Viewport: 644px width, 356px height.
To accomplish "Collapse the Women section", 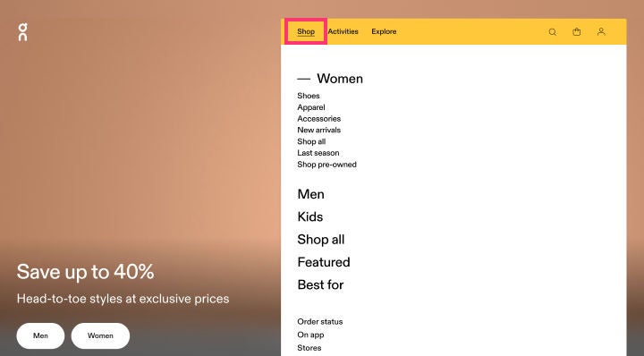I will pyautogui.click(x=330, y=79).
